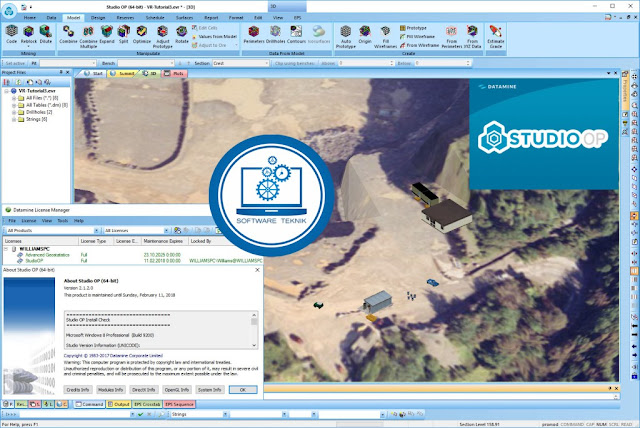Select the Rotate model tool
The width and height of the screenshot is (640, 428).
pyautogui.click(x=182, y=34)
